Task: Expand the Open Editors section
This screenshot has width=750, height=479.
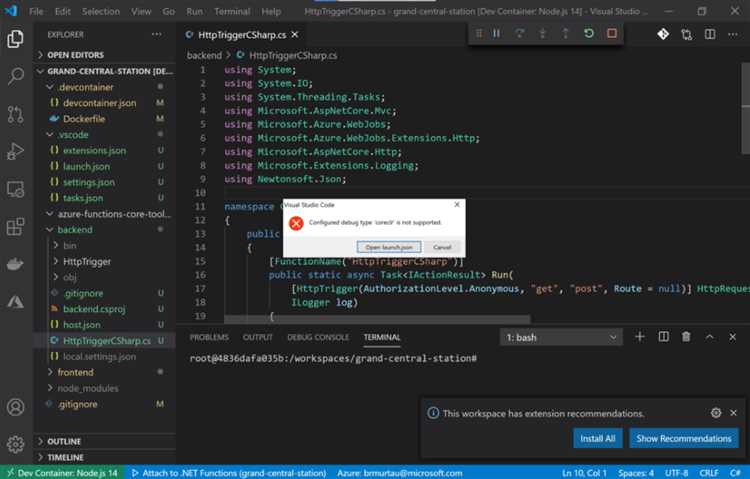Action: tap(104, 55)
